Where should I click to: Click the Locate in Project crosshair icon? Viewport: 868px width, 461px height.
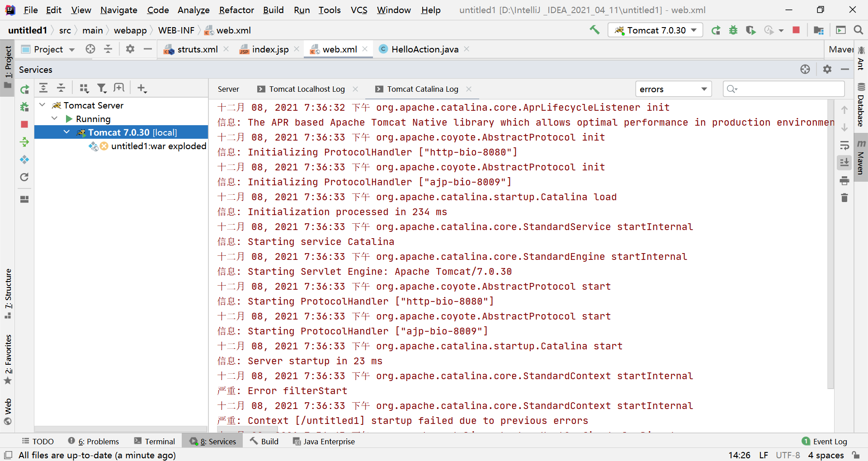[90, 49]
